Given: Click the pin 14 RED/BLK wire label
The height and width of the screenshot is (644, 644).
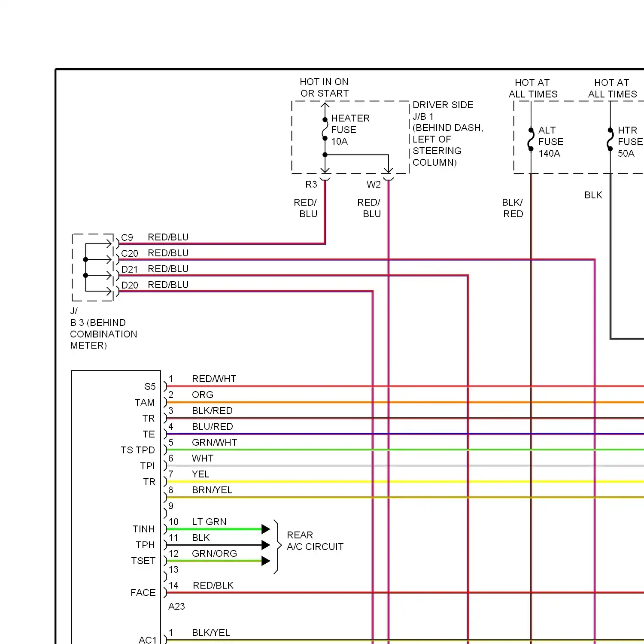Looking at the screenshot, I should click(x=213, y=585).
